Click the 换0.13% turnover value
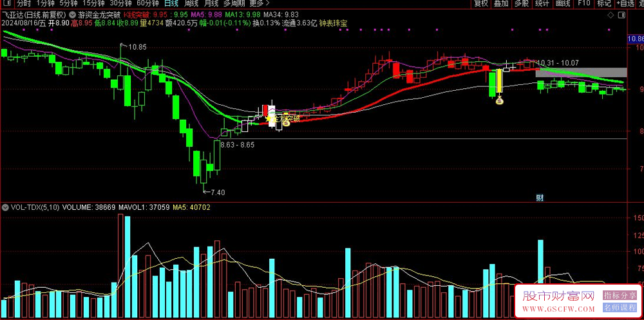 (267, 23)
